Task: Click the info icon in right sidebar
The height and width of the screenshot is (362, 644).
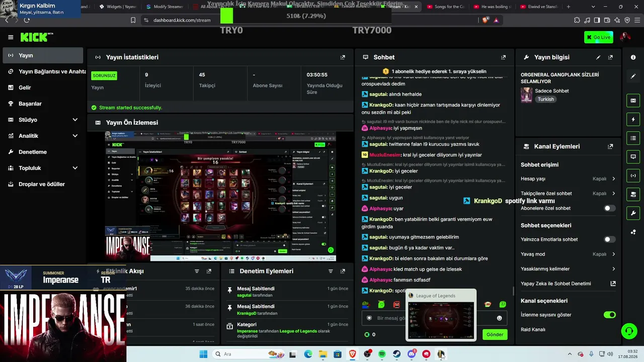Action: [x=633, y=57]
